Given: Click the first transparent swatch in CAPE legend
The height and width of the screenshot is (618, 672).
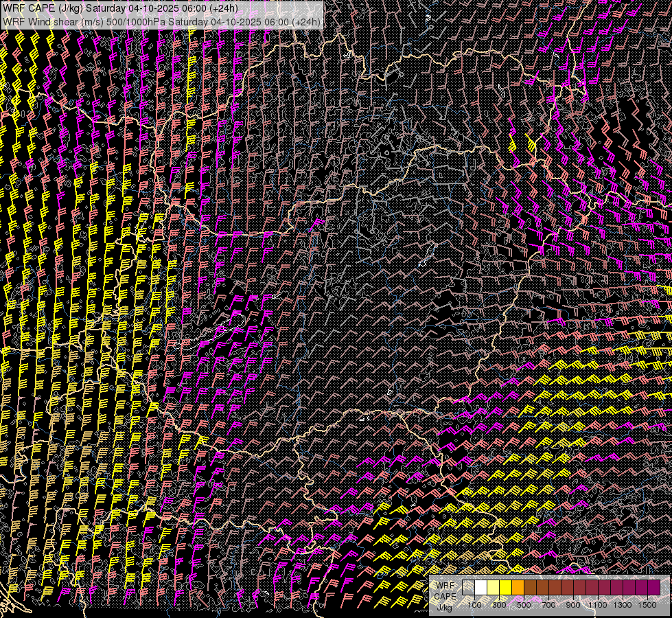Looking at the screenshot, I should click(x=468, y=588).
